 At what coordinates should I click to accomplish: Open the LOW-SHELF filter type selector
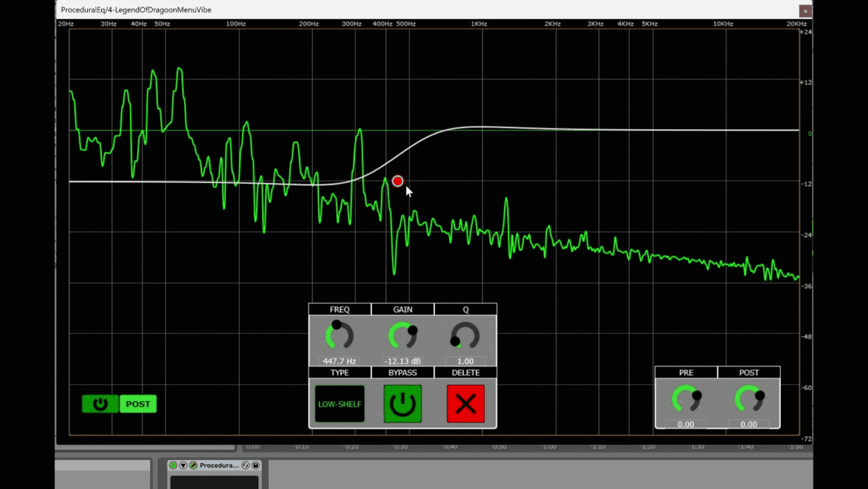pyautogui.click(x=340, y=403)
